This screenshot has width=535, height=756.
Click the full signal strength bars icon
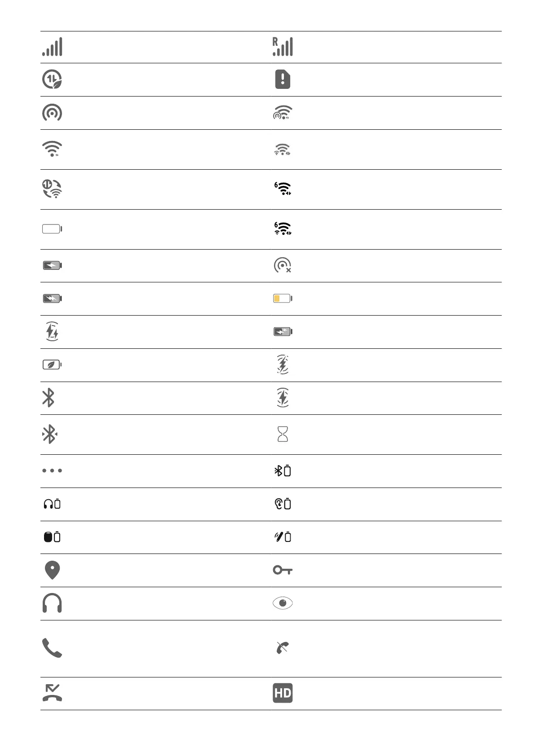click(x=52, y=47)
